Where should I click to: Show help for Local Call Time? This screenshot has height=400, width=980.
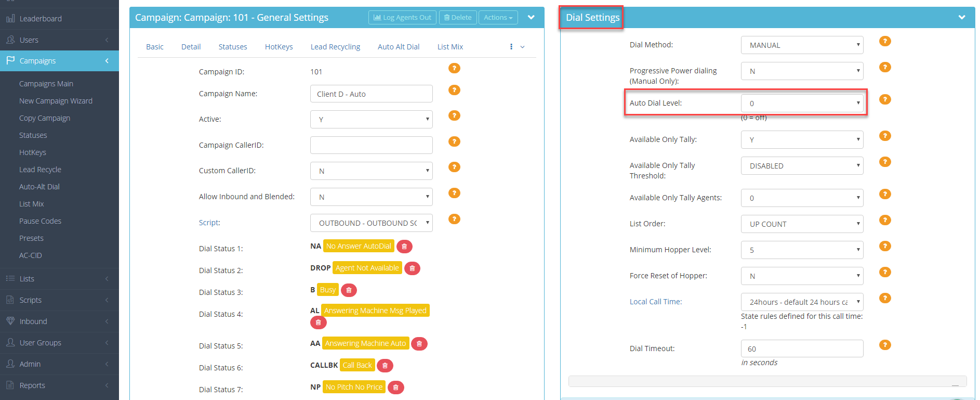tap(885, 298)
